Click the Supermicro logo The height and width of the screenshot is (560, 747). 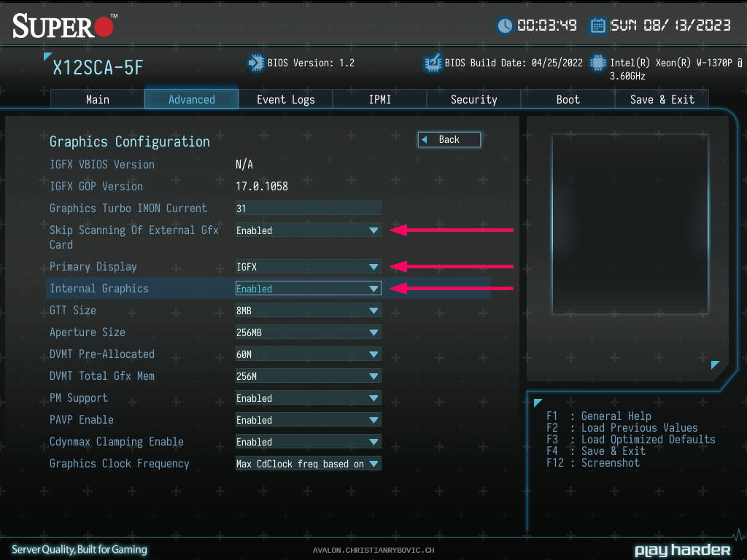point(63,26)
